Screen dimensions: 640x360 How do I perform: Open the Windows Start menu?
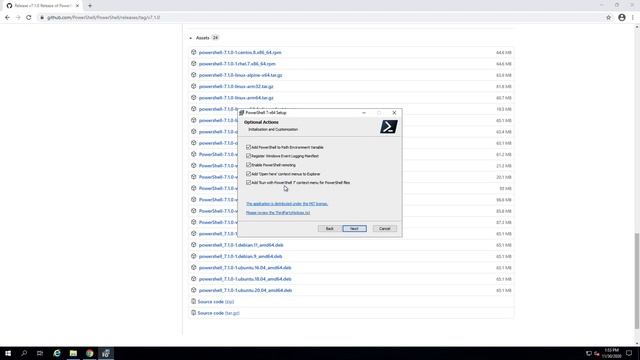[8, 353]
